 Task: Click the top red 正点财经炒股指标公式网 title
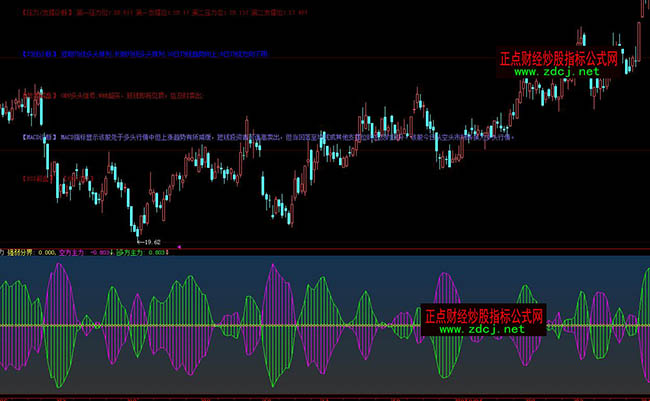558,57
